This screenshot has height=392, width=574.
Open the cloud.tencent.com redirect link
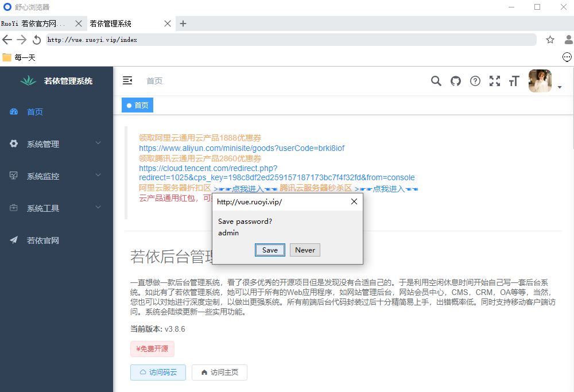tap(277, 173)
